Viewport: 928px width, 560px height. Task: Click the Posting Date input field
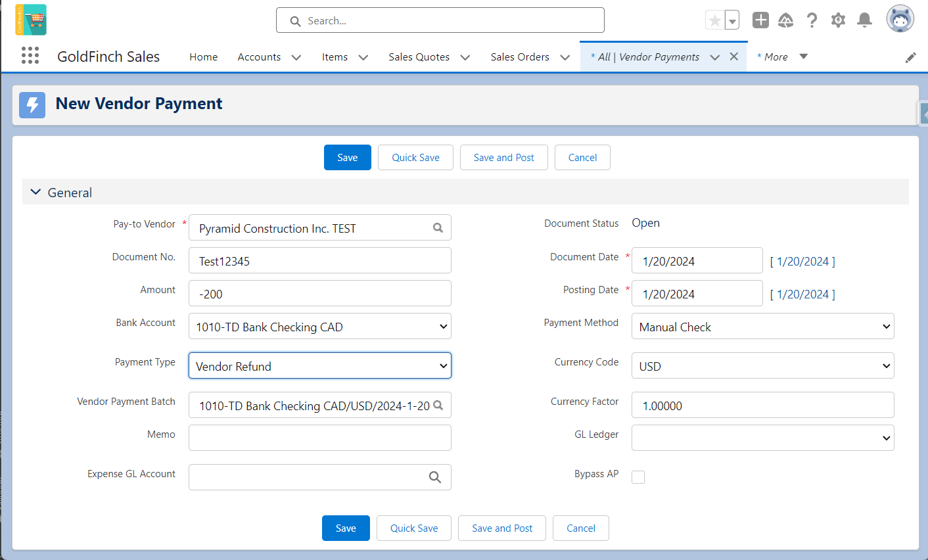tap(697, 294)
